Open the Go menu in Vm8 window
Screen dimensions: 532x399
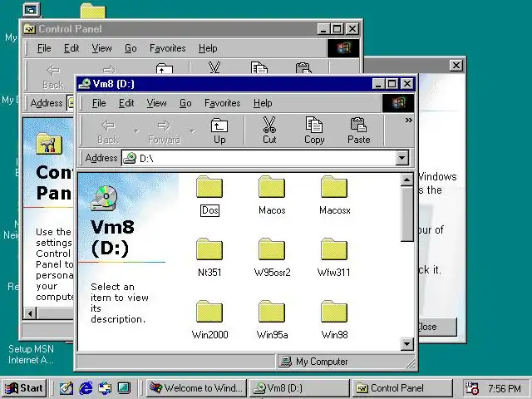(x=185, y=103)
